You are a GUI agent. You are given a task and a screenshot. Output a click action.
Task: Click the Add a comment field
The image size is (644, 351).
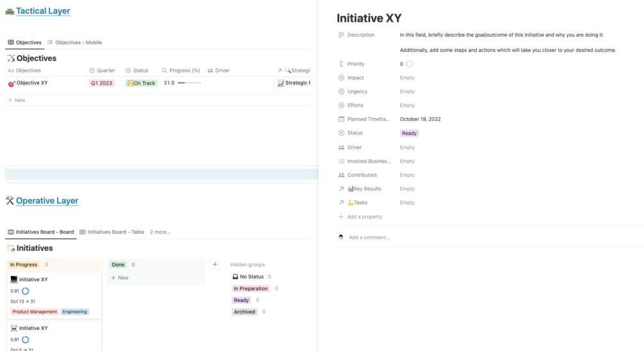(x=369, y=238)
